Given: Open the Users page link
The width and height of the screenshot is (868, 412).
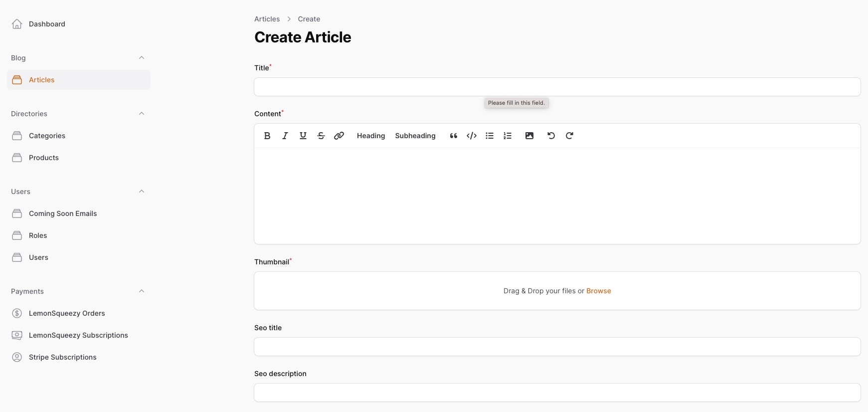Looking at the screenshot, I should coord(79,257).
